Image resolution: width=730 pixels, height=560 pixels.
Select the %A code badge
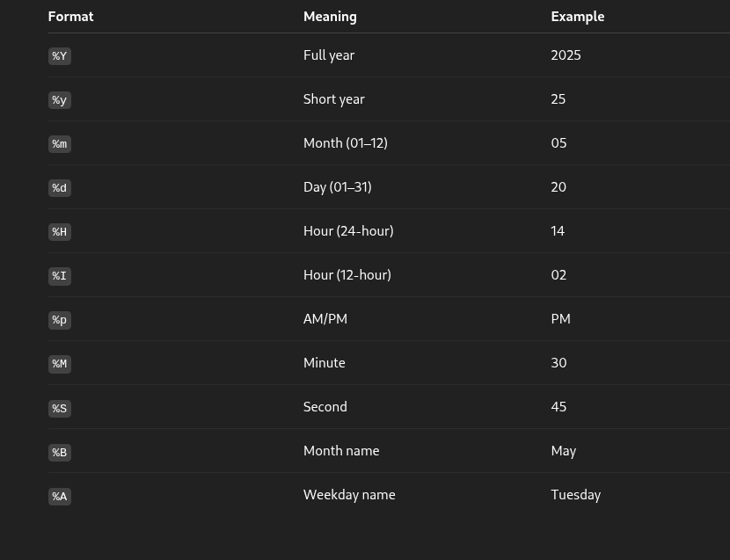(x=60, y=496)
